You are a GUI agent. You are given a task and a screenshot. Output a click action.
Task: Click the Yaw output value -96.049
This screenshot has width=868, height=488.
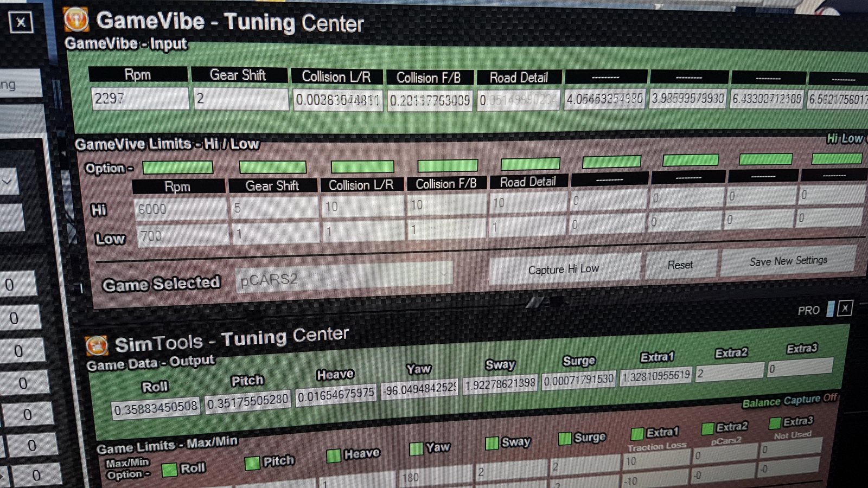click(419, 388)
